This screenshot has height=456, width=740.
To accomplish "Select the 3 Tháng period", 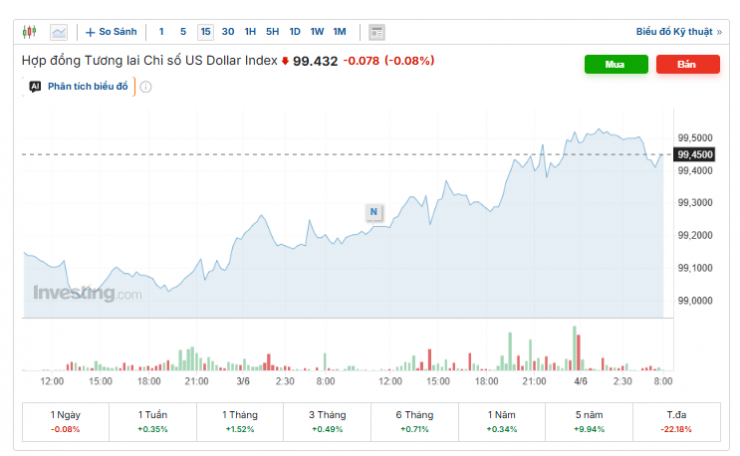I will 327,422.
